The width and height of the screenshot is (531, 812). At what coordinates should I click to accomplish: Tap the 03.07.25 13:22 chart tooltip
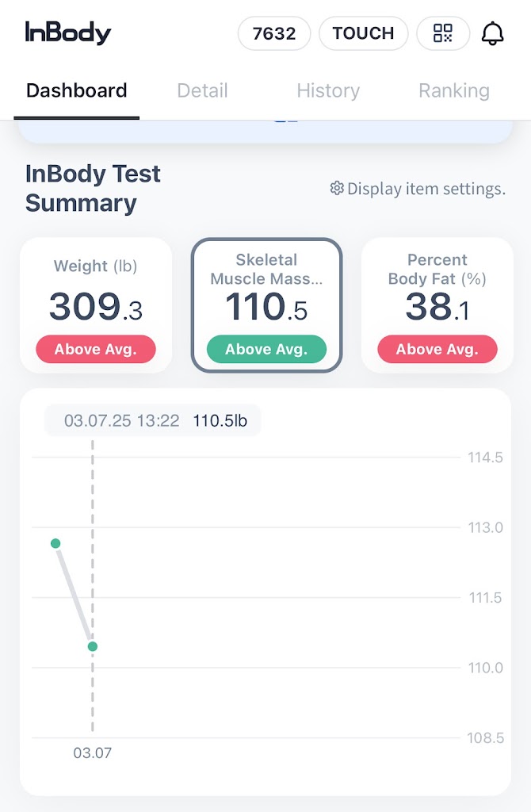(153, 420)
